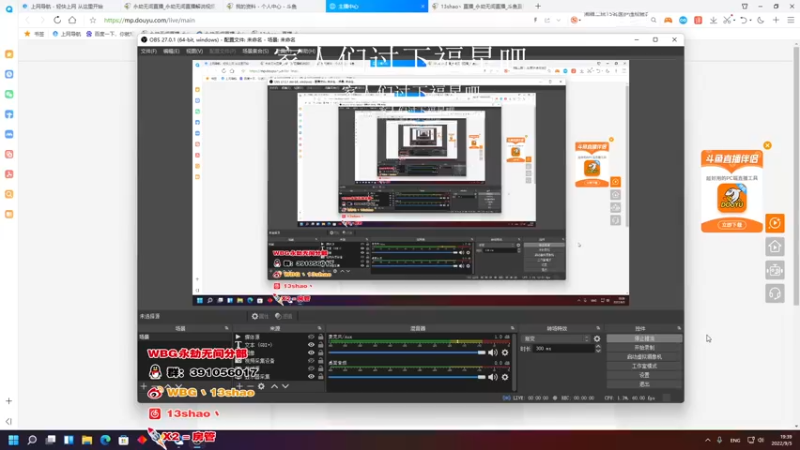Open the 书签 bookmarks folder
The height and width of the screenshot is (450, 800).
tap(34, 34)
